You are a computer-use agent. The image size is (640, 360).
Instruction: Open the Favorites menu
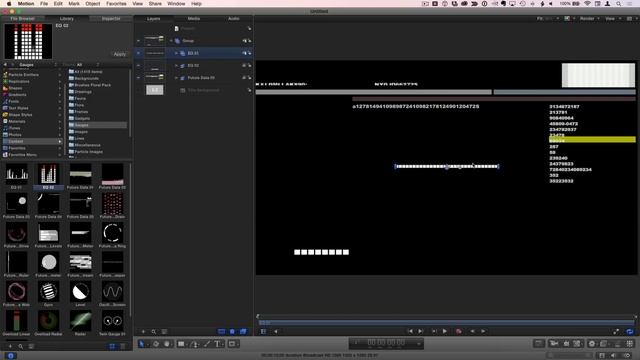[116, 3]
